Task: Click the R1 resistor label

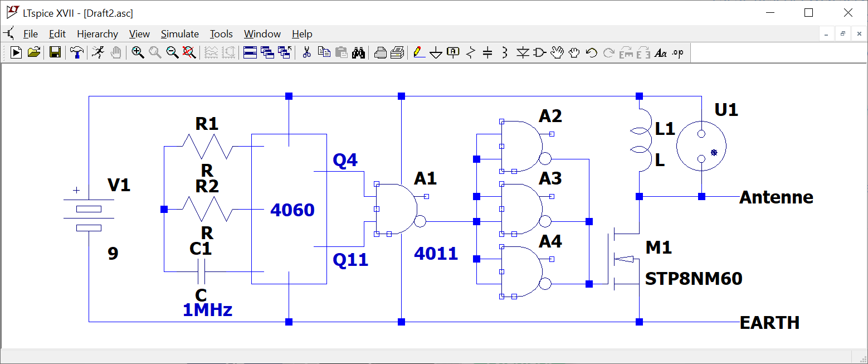Action: tap(207, 124)
